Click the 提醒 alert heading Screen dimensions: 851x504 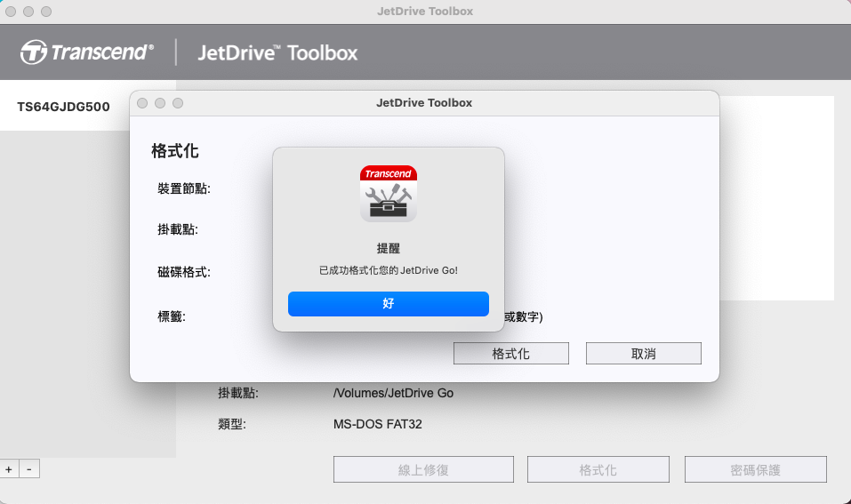tap(388, 249)
